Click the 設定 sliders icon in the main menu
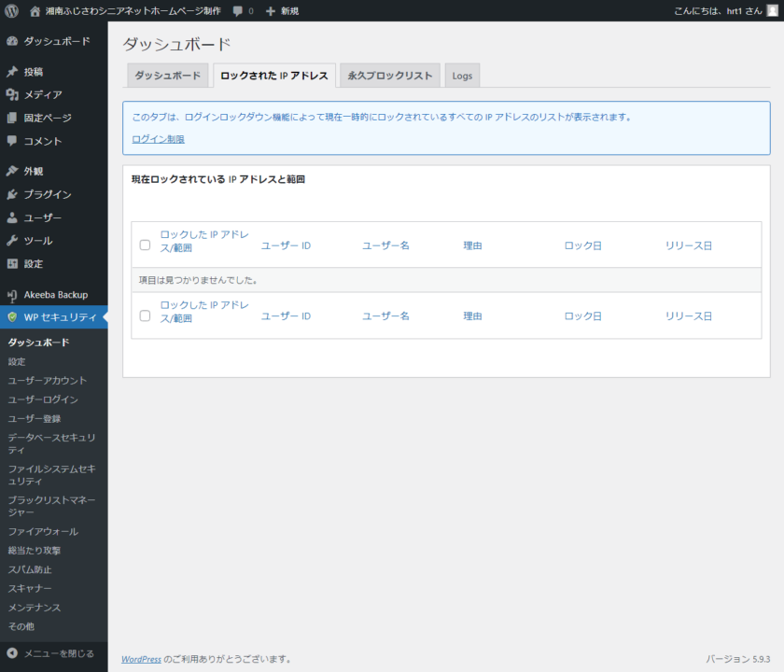784x672 pixels. pyautogui.click(x=12, y=264)
